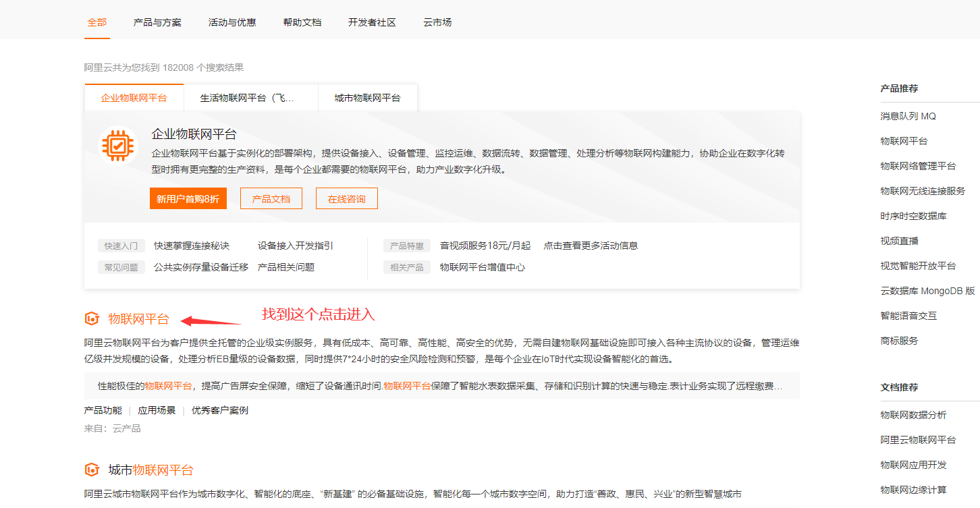Viewport: 980px width, 508px height.
Task: Open 商标服务 recommendation
Action: [899, 341]
